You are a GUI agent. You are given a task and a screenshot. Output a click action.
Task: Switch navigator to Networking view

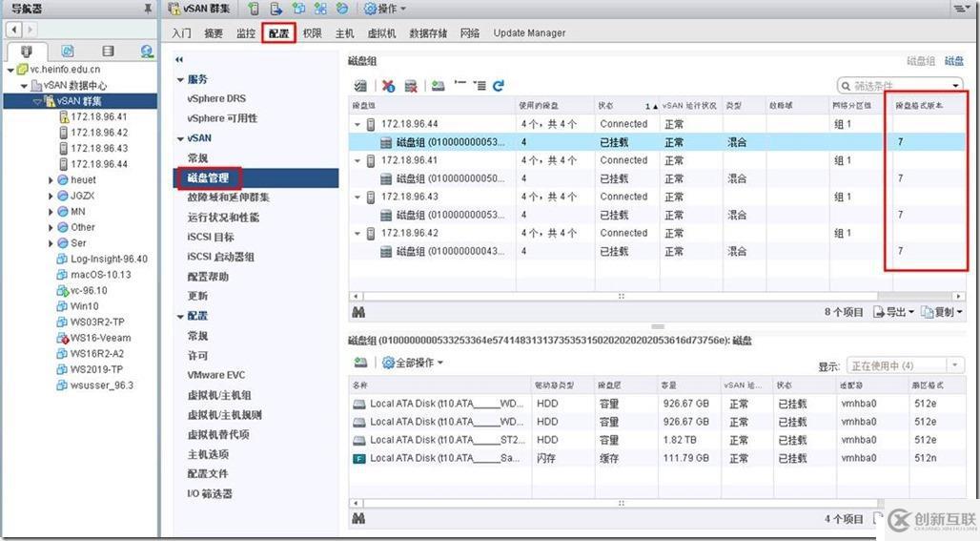147,52
